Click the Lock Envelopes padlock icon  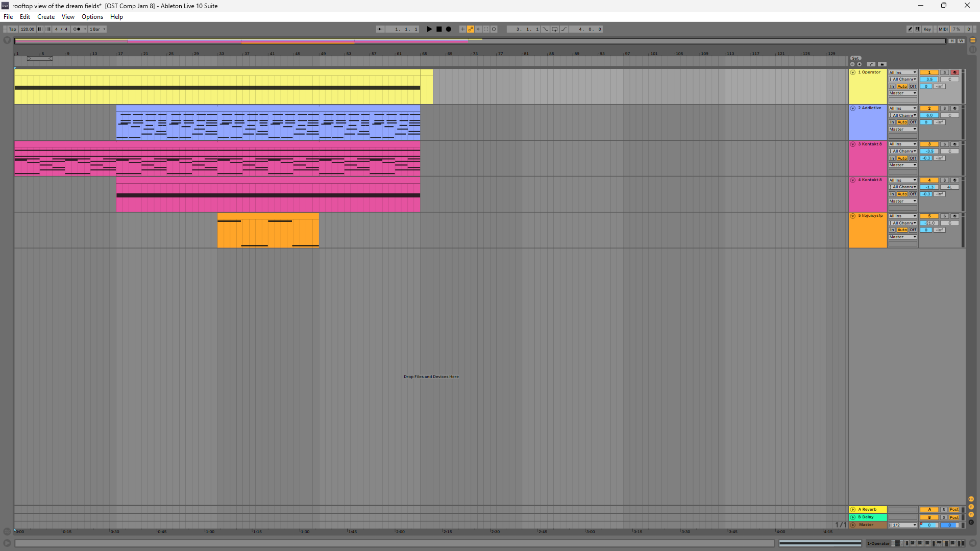click(x=881, y=64)
